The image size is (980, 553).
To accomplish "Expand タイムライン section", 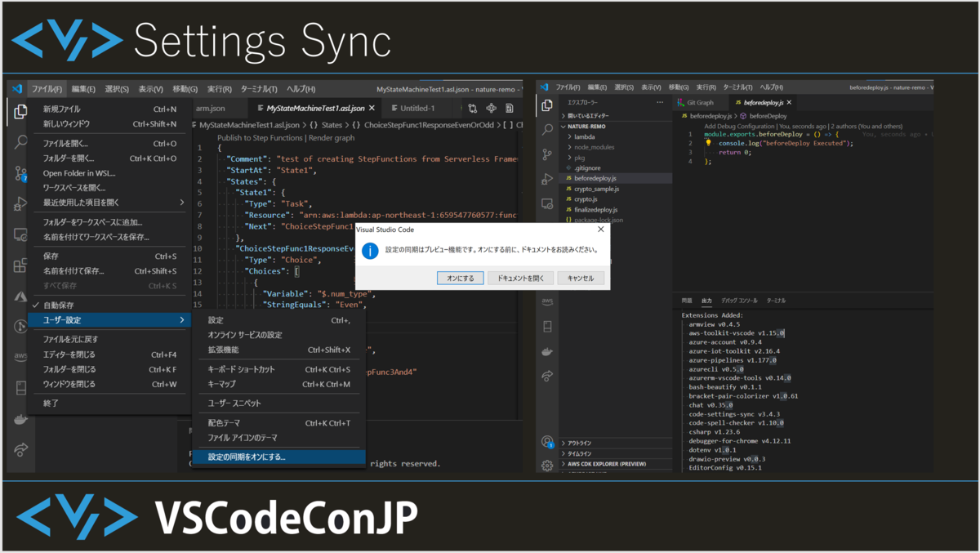I will pyautogui.click(x=615, y=453).
